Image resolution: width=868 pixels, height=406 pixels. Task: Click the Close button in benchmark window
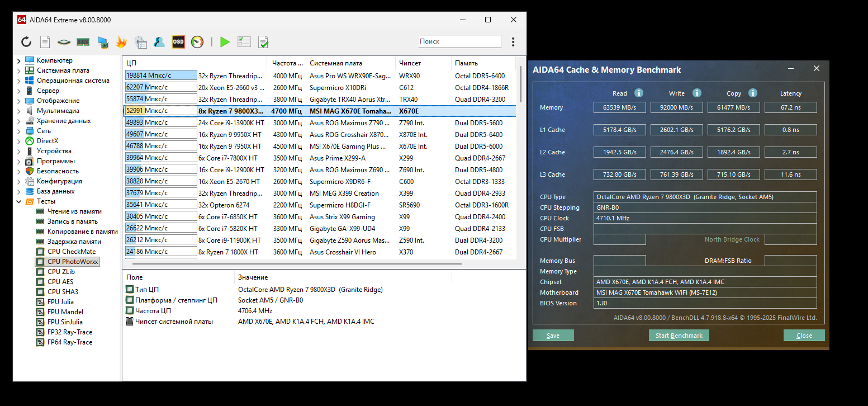tap(804, 336)
